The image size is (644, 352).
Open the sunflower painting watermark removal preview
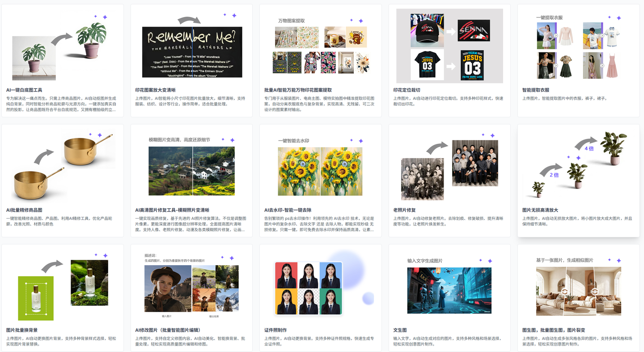[321, 166]
